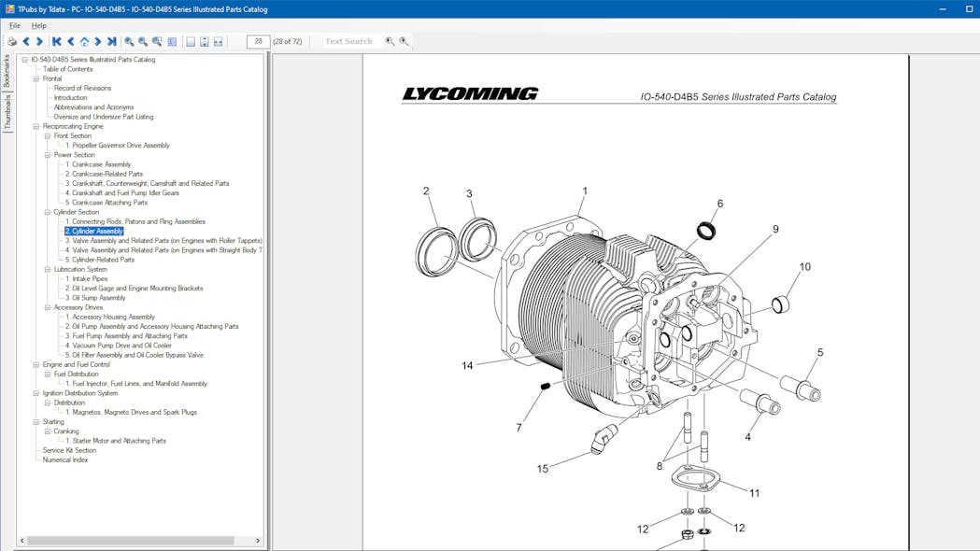
Task: Open Starter Motor and Attaching Parts
Action: [116, 441]
